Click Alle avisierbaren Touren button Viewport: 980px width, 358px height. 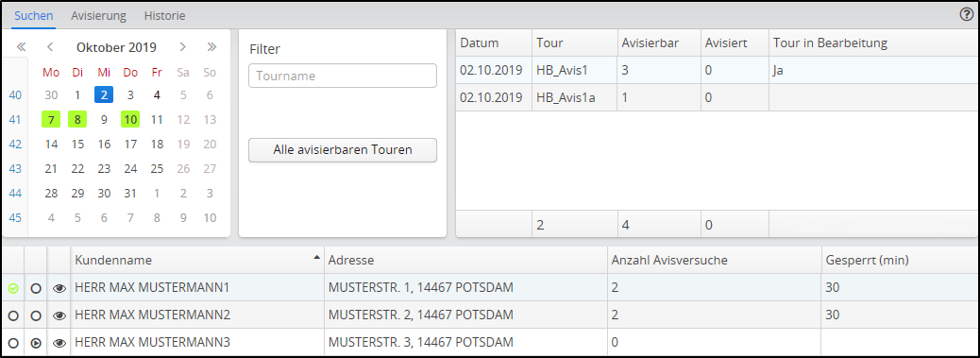click(343, 150)
